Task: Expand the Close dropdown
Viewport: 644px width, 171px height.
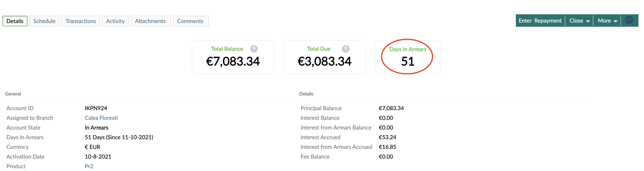Action: click(x=579, y=21)
